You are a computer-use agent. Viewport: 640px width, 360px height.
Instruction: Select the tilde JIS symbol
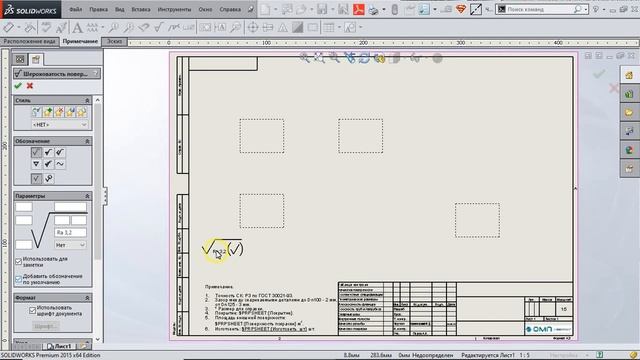[x=60, y=164]
